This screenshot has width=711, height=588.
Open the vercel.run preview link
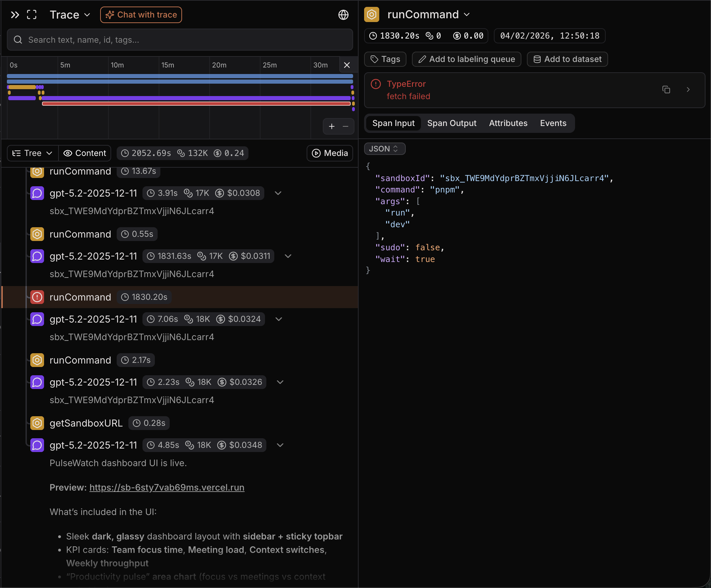point(167,487)
